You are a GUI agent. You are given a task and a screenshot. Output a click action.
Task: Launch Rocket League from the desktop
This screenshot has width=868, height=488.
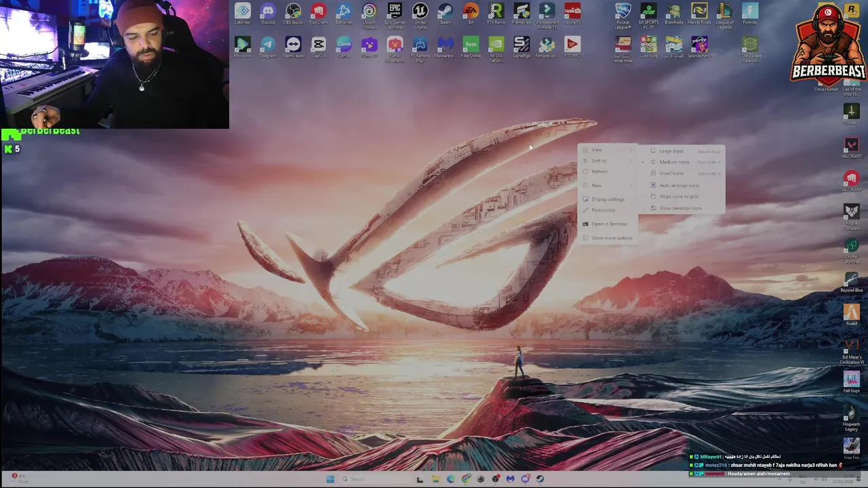[623, 15]
